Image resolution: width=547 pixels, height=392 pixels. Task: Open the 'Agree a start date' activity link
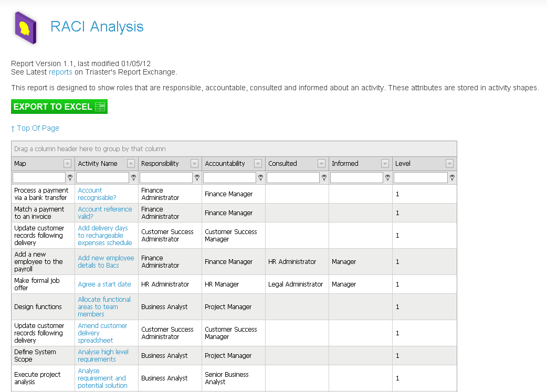tap(104, 284)
